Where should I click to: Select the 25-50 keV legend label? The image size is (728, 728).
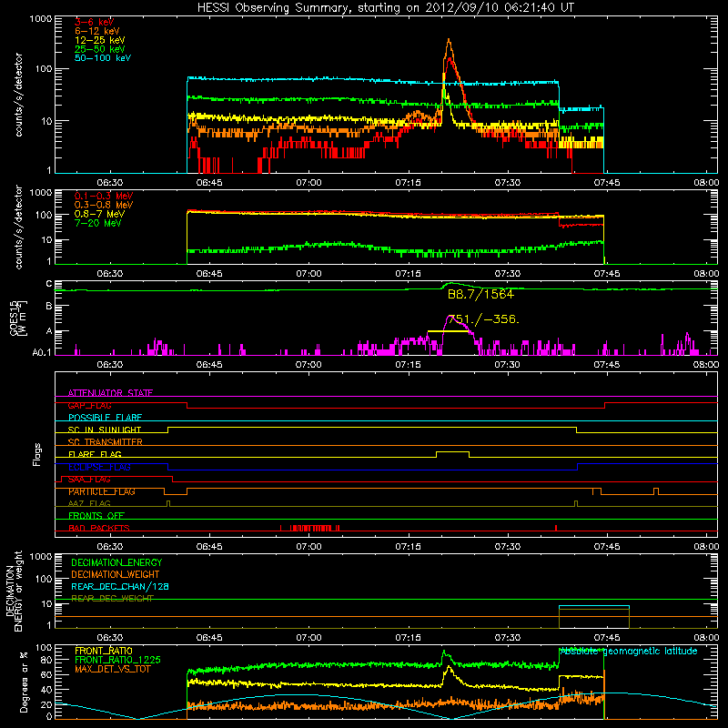100,49
